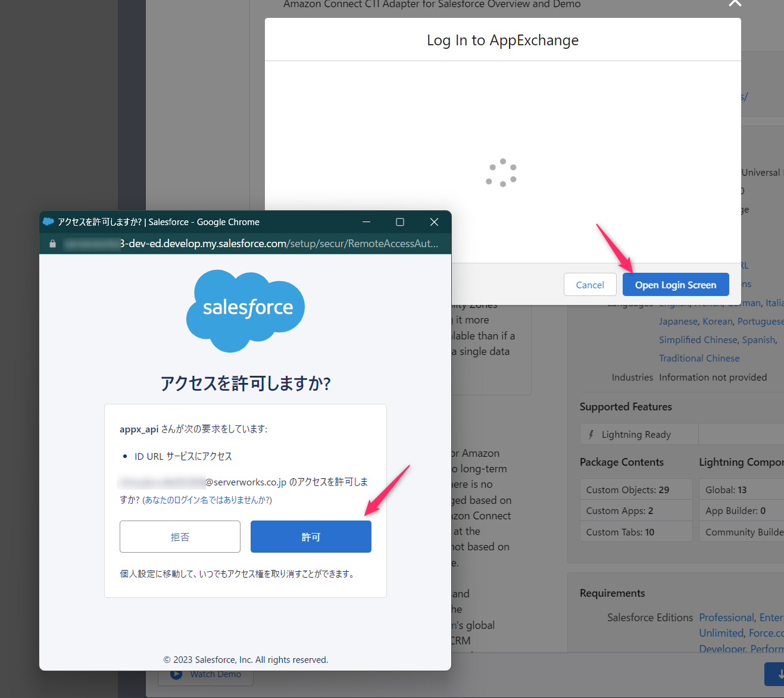Click the Professional edition link
The width and height of the screenshot is (784, 698).
pyautogui.click(x=726, y=618)
